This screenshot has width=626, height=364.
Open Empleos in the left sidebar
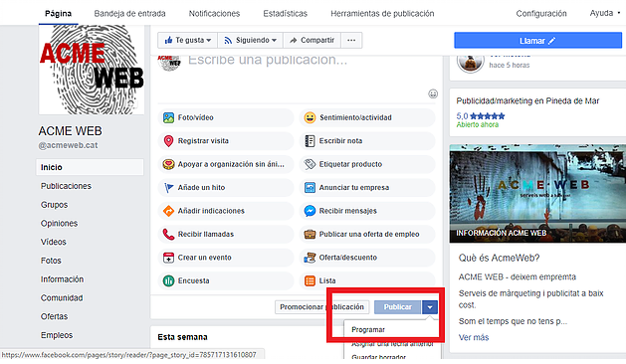click(x=57, y=335)
